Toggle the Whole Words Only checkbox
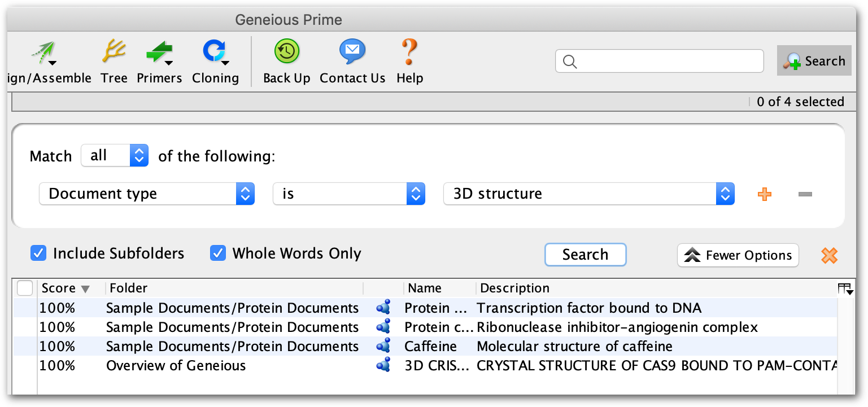868x407 pixels. click(x=218, y=253)
